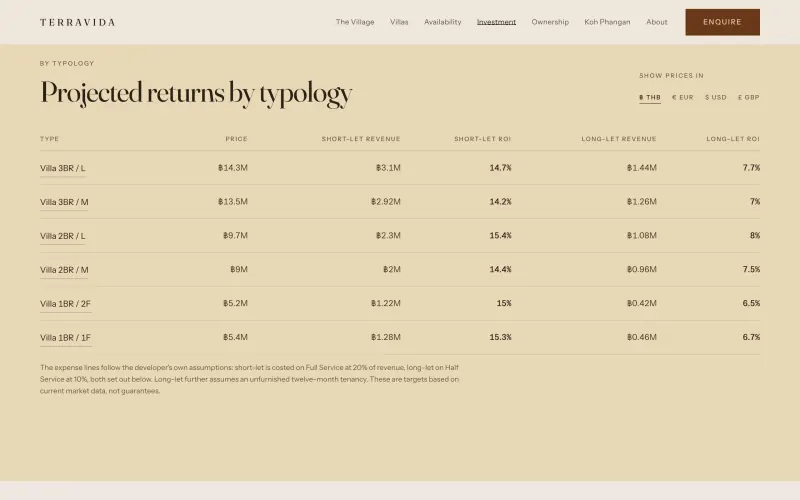Click the ฿2M short-let revenue cell
The height and width of the screenshot is (500, 800).
pyautogui.click(x=392, y=269)
